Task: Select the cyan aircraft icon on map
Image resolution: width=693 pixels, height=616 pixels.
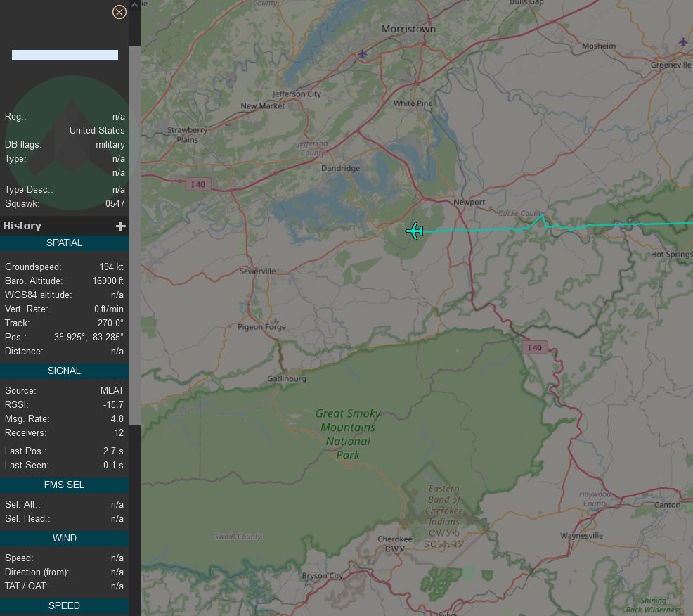Action: (x=415, y=231)
